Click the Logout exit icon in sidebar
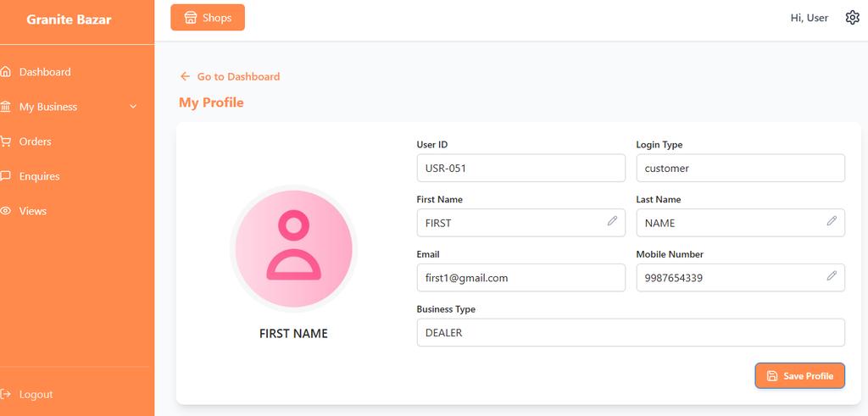 (x=6, y=394)
